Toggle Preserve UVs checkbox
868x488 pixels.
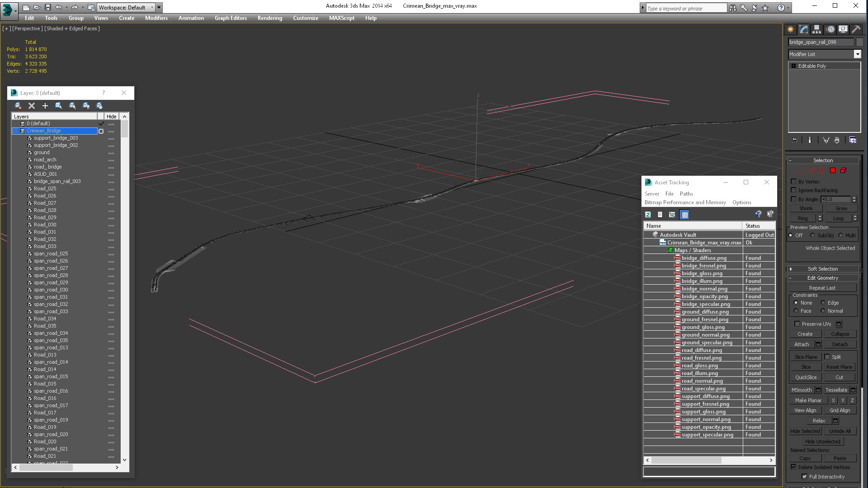coord(797,324)
